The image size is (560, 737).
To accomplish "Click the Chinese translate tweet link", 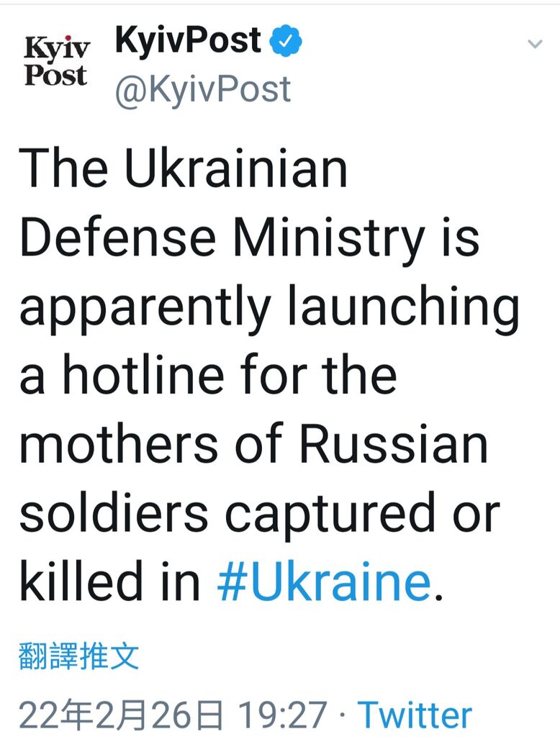I will 78,656.
